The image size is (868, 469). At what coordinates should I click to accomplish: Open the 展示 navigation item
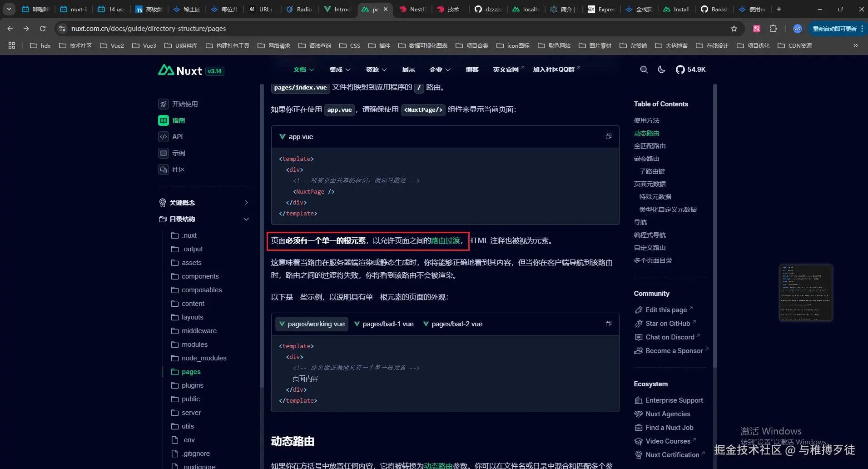408,70
